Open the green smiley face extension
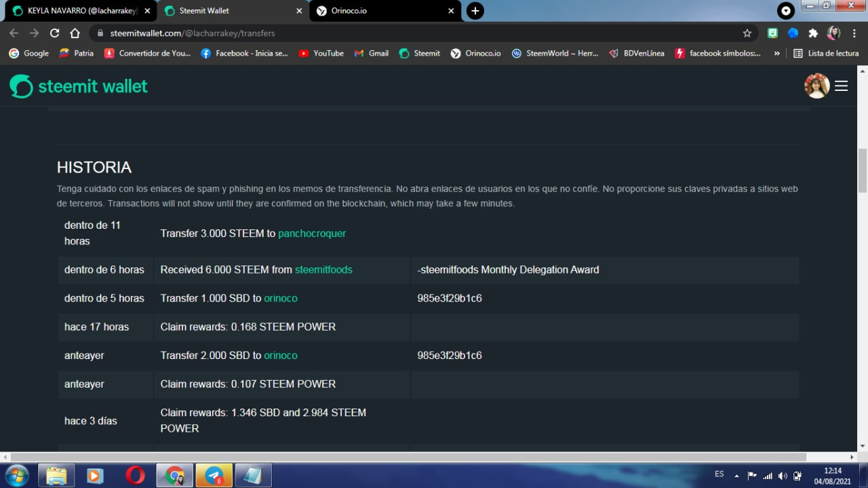Screen dimensions: 868x488 772,33
